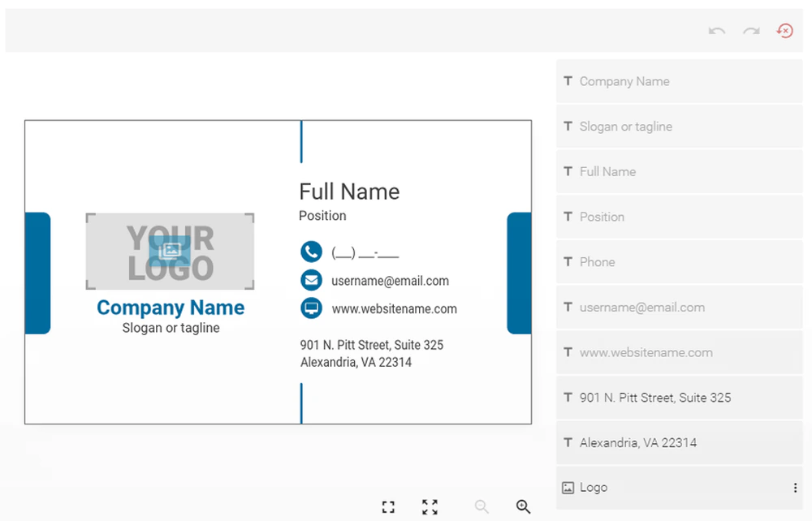Click the phone icon on the card
The width and height of the screenshot is (812, 521).
click(x=311, y=252)
